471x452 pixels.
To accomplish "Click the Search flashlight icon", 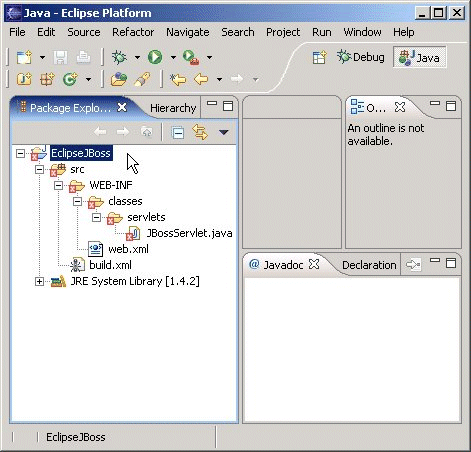I will [143, 79].
